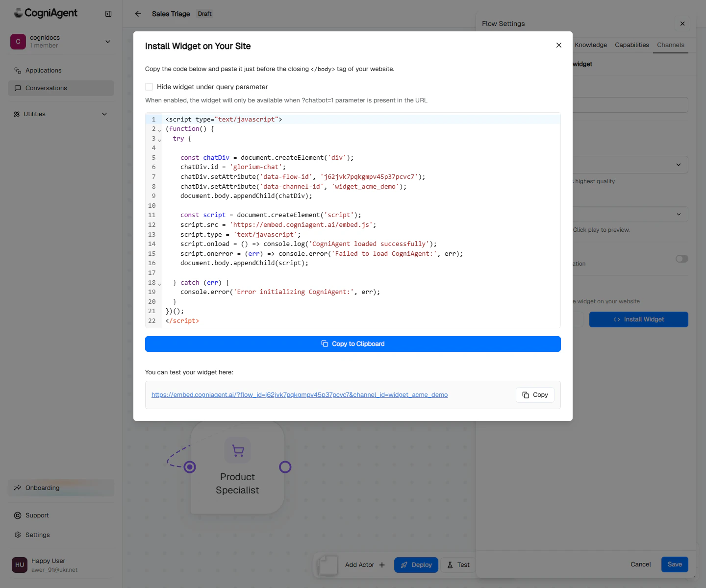Click the Sales Triage flow title
This screenshot has height=588, width=706.
click(171, 14)
